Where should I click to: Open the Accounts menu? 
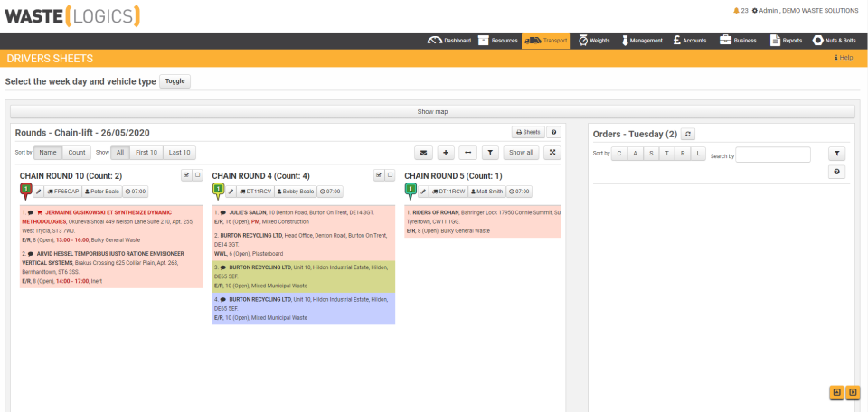(689, 41)
